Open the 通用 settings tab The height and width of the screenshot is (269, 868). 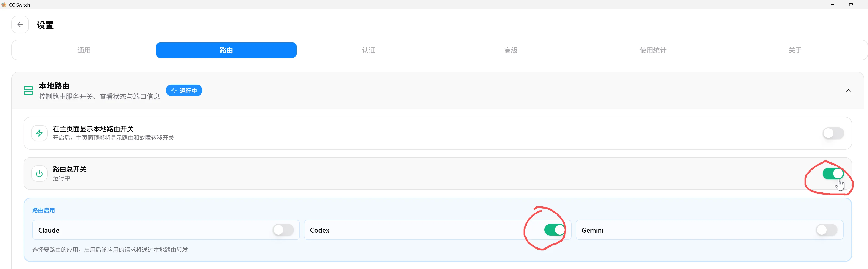(x=84, y=50)
